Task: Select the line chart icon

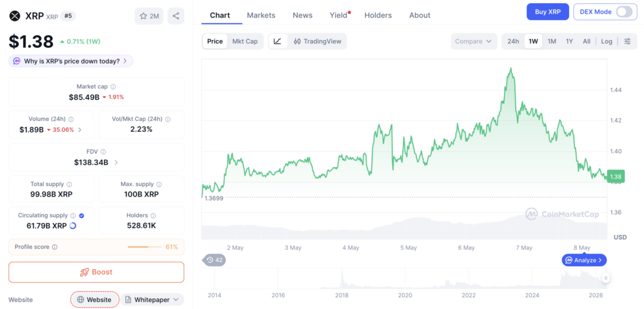Action: pyautogui.click(x=277, y=41)
